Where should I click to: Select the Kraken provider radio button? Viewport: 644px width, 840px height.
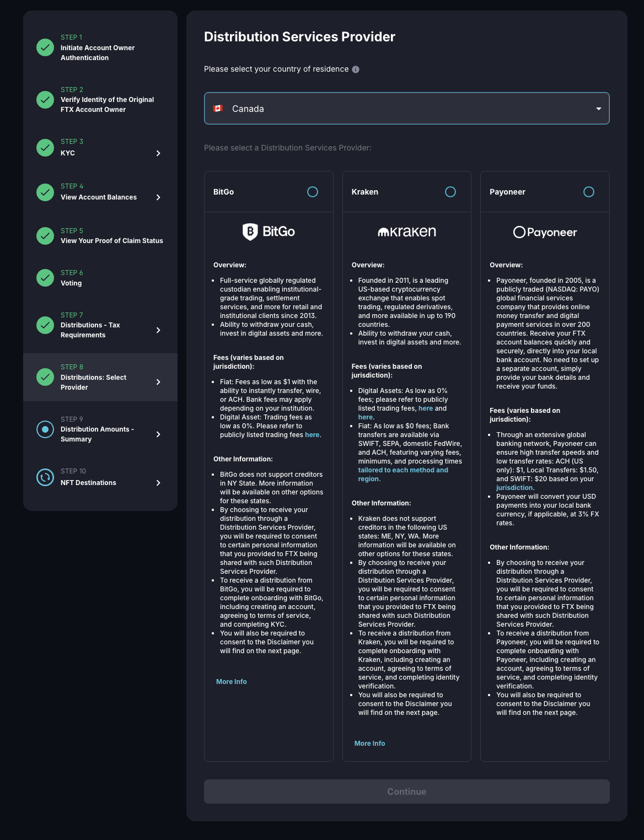click(x=450, y=192)
